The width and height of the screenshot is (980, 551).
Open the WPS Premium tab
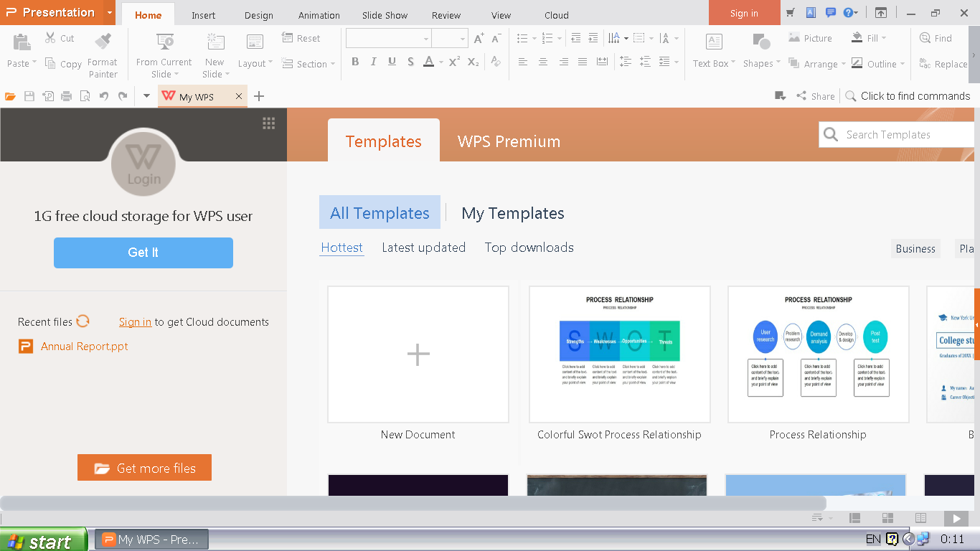[508, 141]
